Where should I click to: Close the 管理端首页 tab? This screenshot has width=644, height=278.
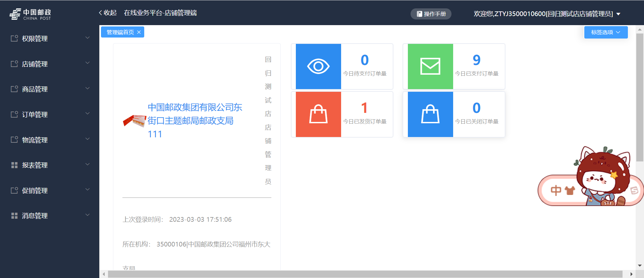[x=139, y=32]
